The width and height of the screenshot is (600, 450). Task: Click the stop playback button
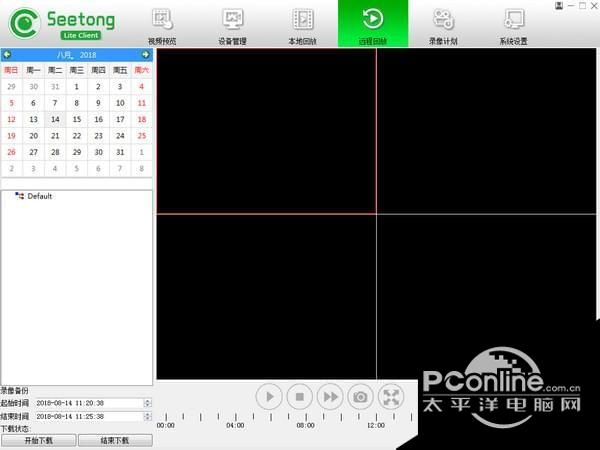point(300,397)
